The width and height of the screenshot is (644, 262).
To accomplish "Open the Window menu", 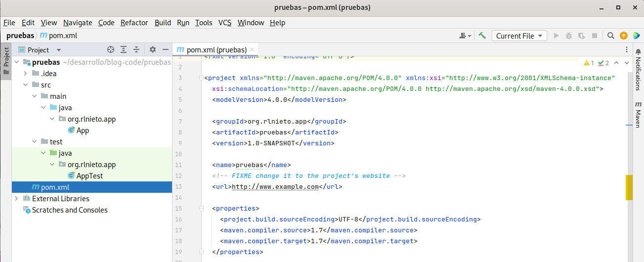I will click(x=251, y=23).
